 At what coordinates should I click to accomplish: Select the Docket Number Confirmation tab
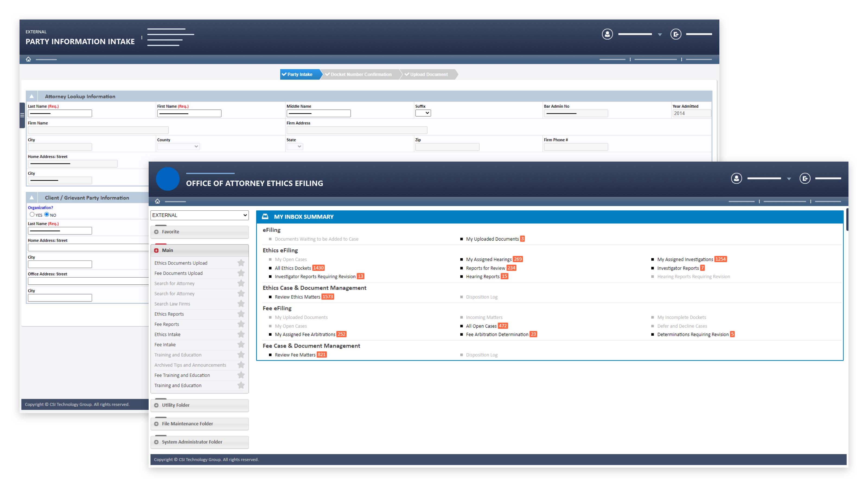click(359, 75)
